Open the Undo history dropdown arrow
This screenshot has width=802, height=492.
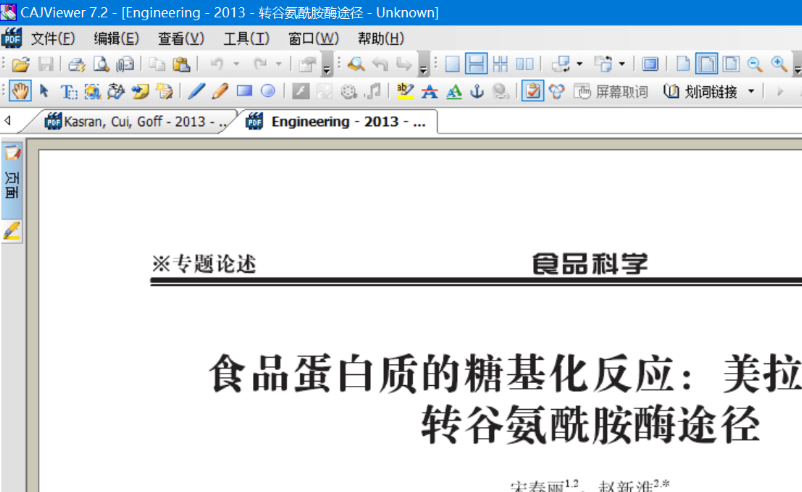pyautogui.click(x=236, y=64)
